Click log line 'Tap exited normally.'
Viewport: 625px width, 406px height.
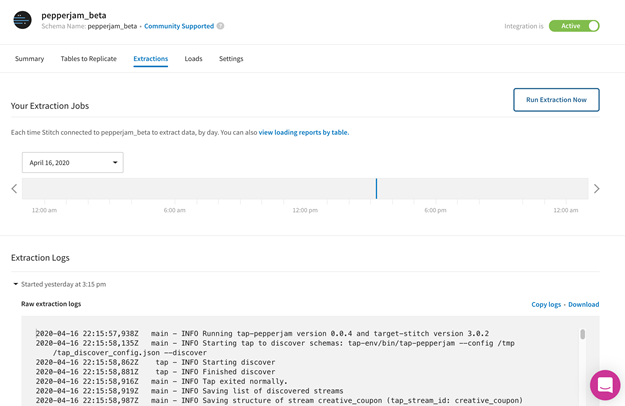(161, 381)
